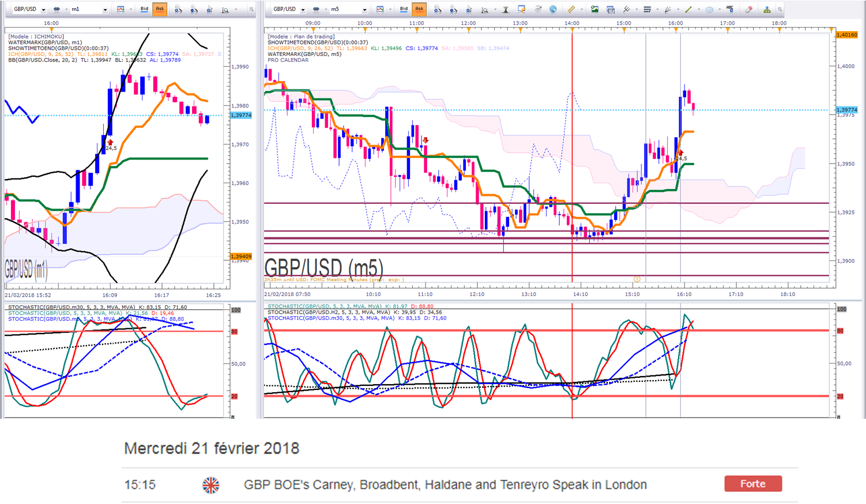Expand the ruler tool options arrow
This screenshot has width=866, height=504.
[x=581, y=9]
